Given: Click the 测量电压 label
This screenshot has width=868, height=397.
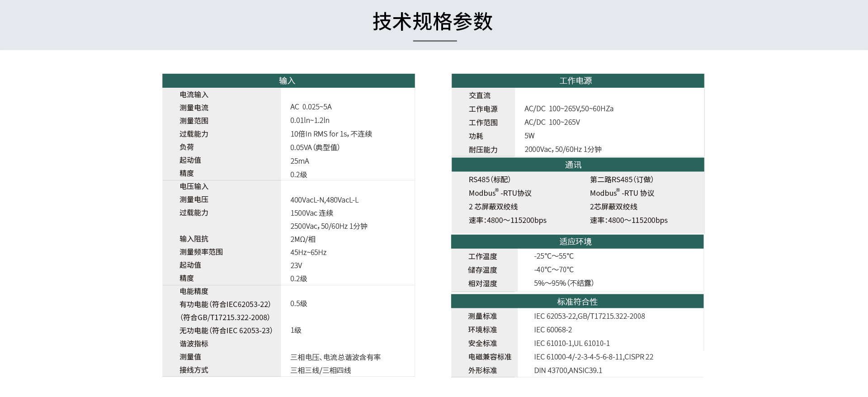Looking at the screenshot, I should [x=194, y=199].
